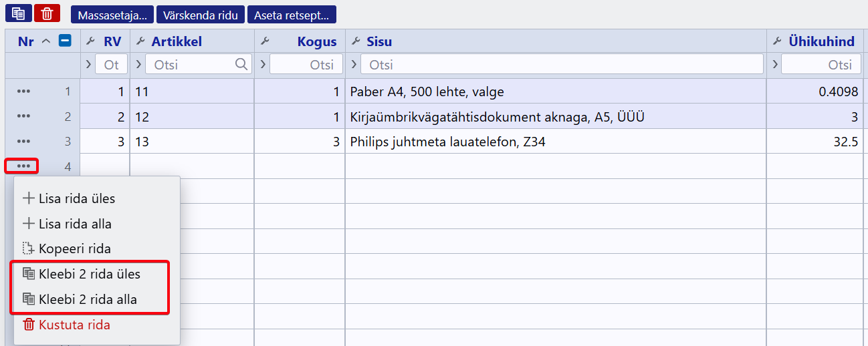This screenshot has height=346, width=868.
Task: Click the Värskenda ridu button
Action: [x=201, y=15]
